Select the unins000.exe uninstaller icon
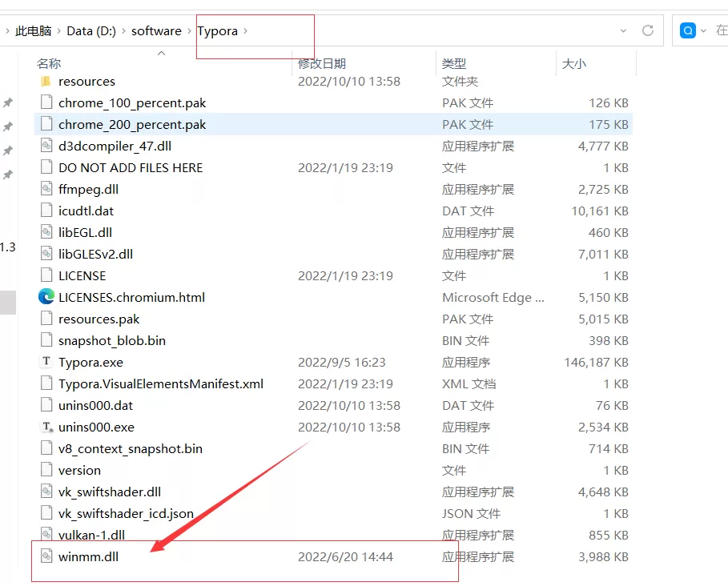This screenshot has width=728, height=586. [46, 427]
